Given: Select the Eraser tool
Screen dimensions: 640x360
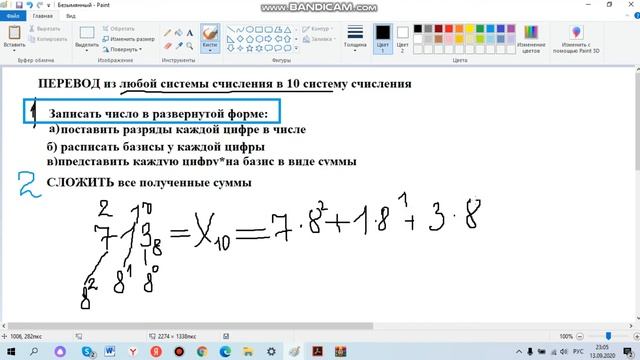Looking at the screenshot, I should click(167, 46).
